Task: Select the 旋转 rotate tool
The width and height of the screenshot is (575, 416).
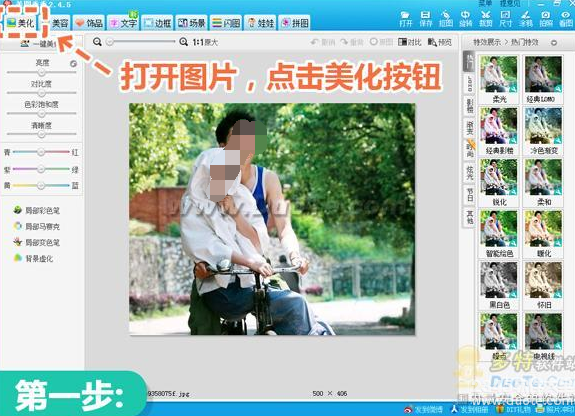Action: tap(466, 19)
